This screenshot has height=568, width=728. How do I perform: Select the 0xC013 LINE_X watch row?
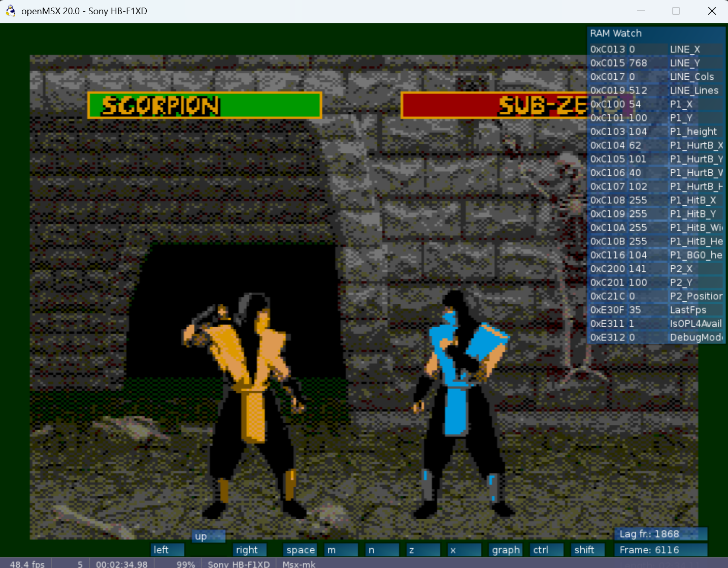click(656, 49)
